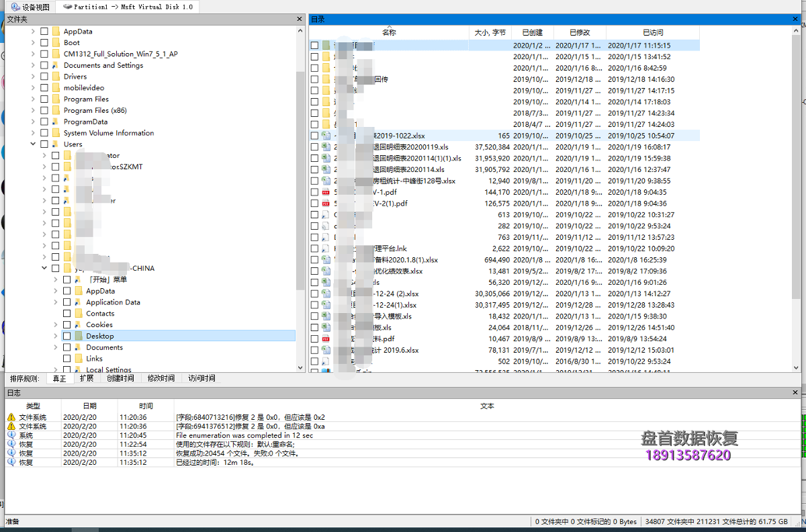Viewport: 806px width, 532px height.
Task: Expand the Cookies tree node
Action: point(55,324)
